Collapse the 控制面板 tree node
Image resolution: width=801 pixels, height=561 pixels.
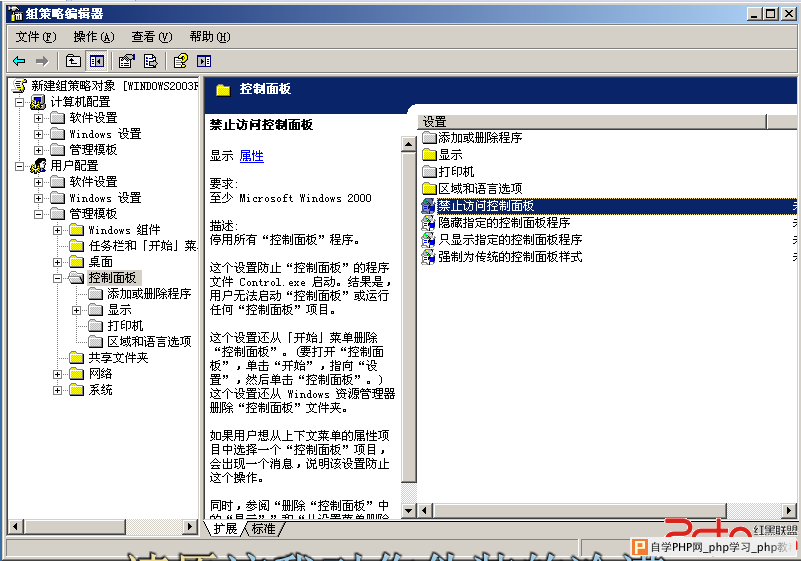pos(57,278)
